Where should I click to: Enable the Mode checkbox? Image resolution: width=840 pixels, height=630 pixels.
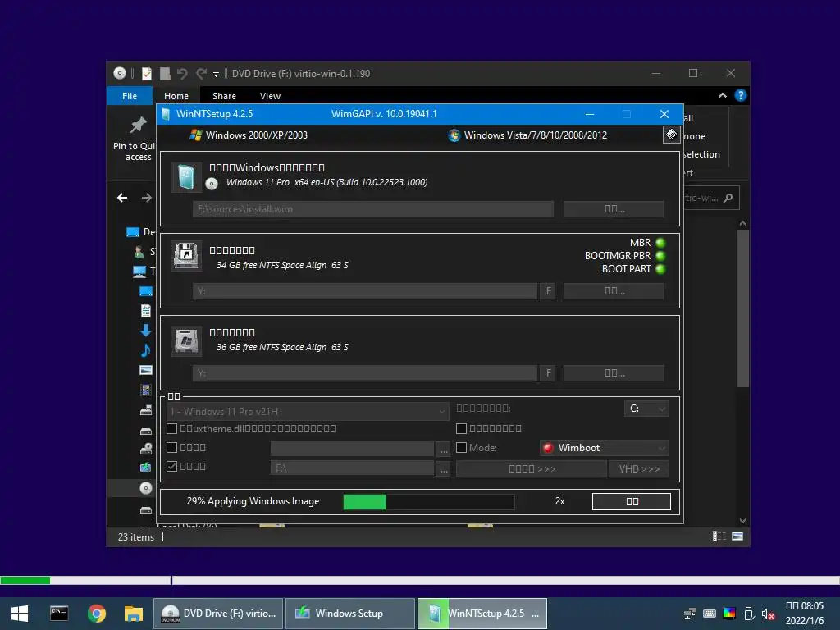click(x=461, y=447)
